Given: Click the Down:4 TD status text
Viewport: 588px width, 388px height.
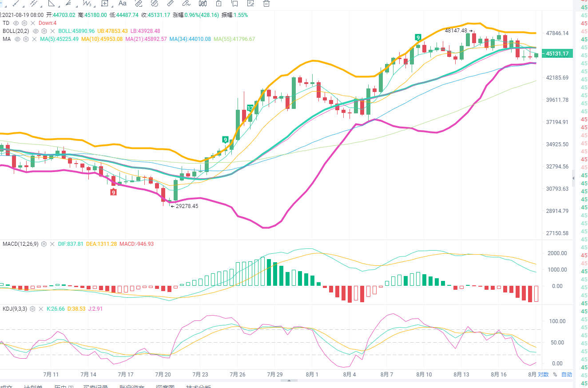Looking at the screenshot, I should (48, 23).
